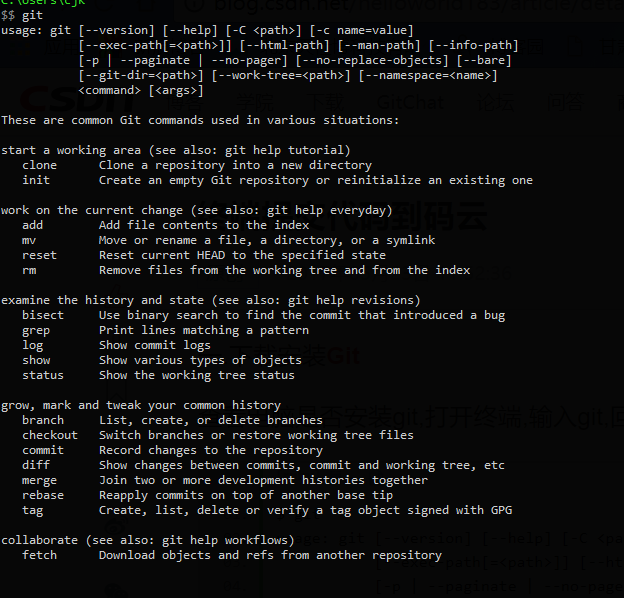Select the 'clone' command name

pos(40,165)
